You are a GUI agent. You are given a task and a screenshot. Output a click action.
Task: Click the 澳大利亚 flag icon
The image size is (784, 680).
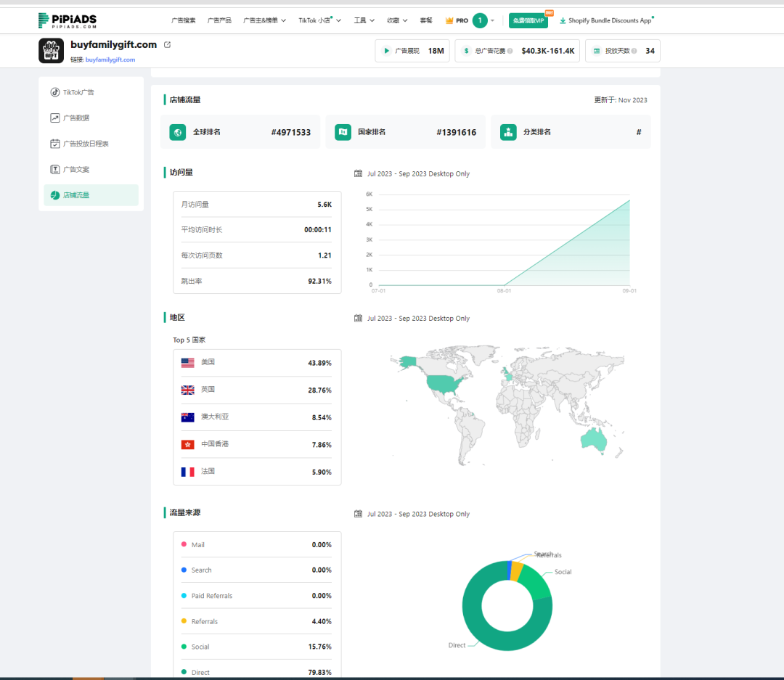tap(187, 417)
